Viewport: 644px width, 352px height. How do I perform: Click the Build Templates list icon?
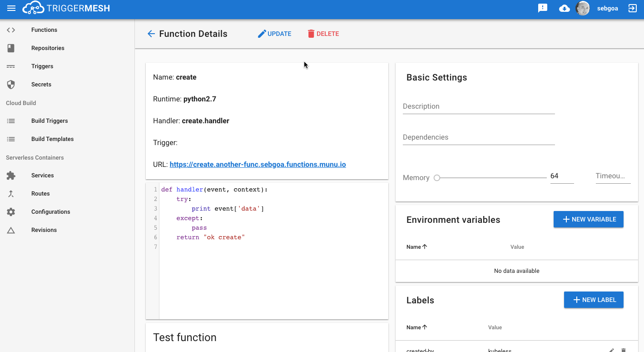tap(11, 139)
